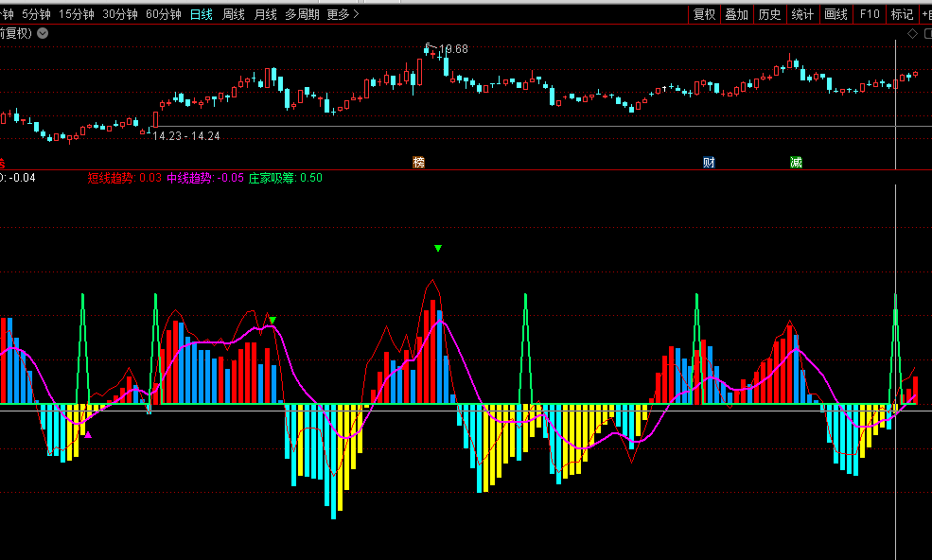This screenshot has width=932, height=560.
Task: Click the magenta up-triangle signal marker
Action: pyautogui.click(x=88, y=435)
